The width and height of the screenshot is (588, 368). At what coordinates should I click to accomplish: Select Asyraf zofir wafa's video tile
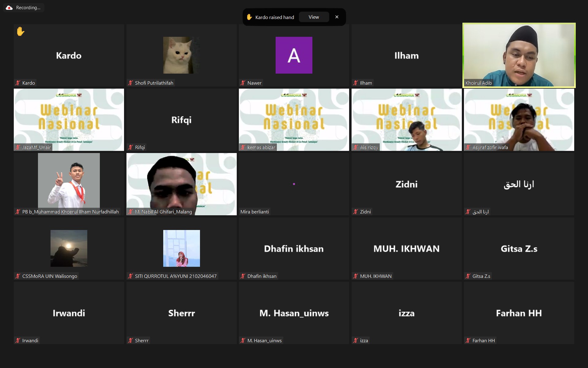[x=519, y=120]
